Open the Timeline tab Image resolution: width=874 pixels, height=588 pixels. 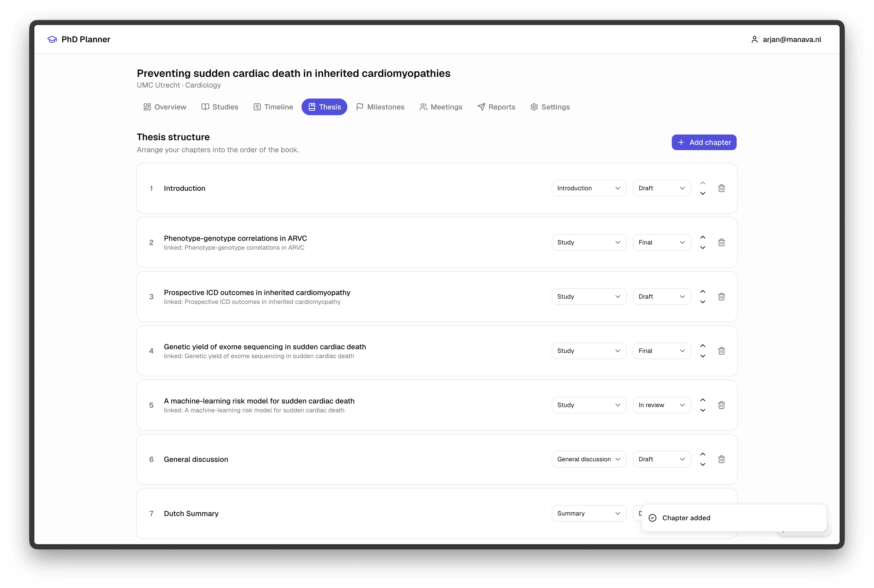tap(273, 107)
